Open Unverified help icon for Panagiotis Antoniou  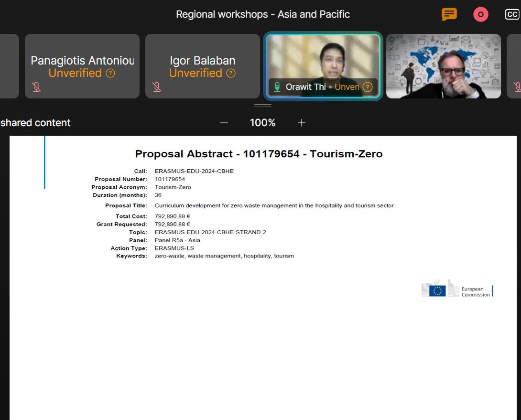click(110, 73)
